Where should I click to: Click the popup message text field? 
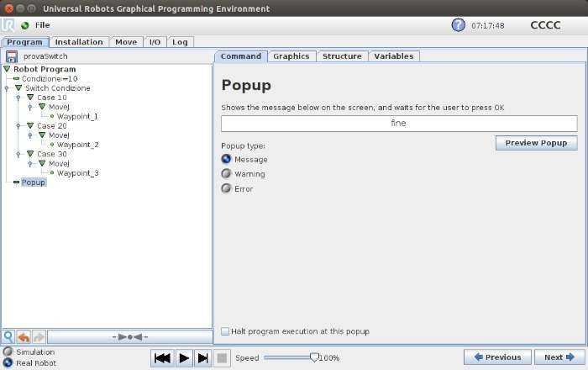point(399,124)
